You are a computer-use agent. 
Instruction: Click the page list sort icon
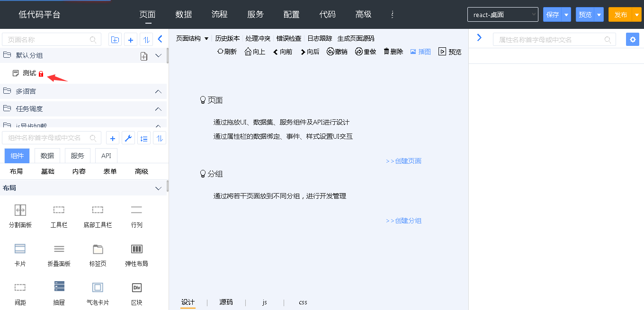click(x=146, y=40)
